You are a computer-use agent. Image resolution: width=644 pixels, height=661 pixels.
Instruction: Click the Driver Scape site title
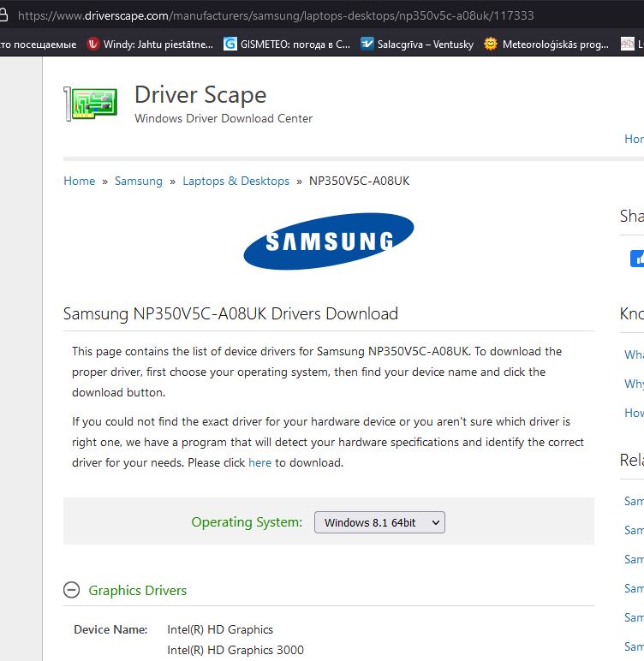tap(200, 95)
